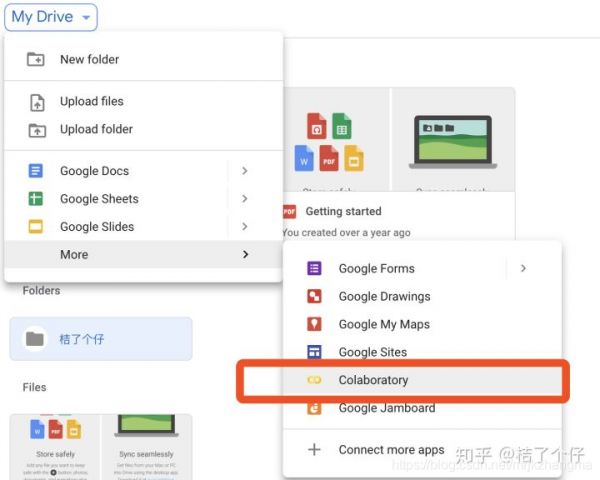Click Connect more apps
Image resolution: width=600 pixels, height=480 pixels.
[x=391, y=450]
